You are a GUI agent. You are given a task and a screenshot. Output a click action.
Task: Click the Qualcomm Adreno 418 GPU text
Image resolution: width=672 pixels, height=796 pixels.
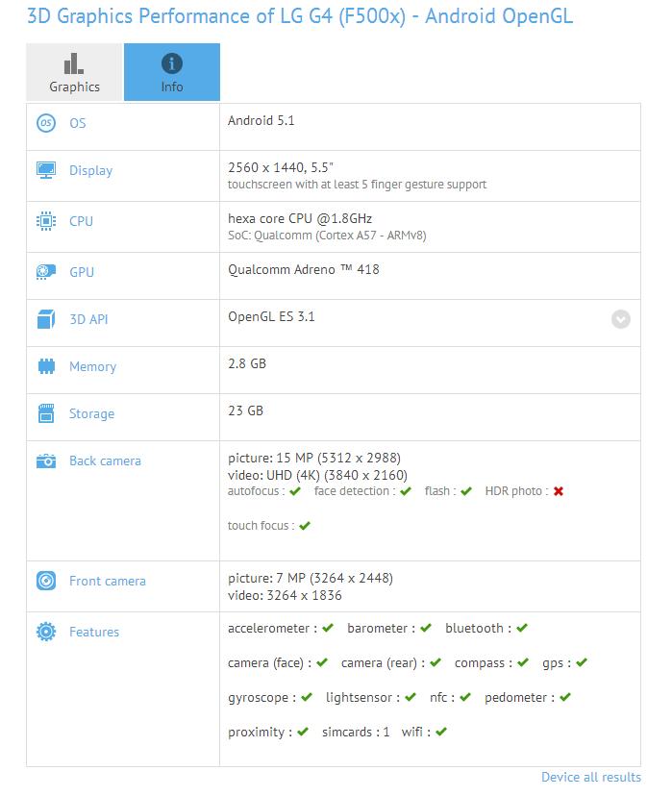click(304, 269)
